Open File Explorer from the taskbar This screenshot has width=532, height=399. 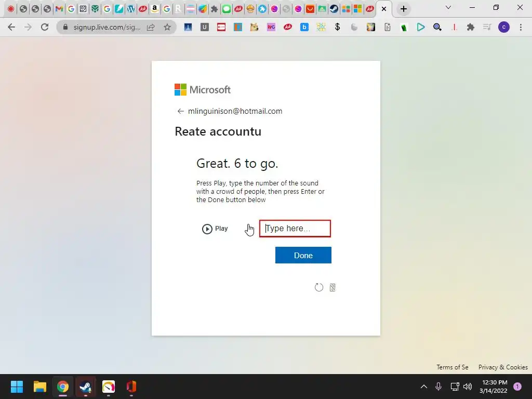39,387
